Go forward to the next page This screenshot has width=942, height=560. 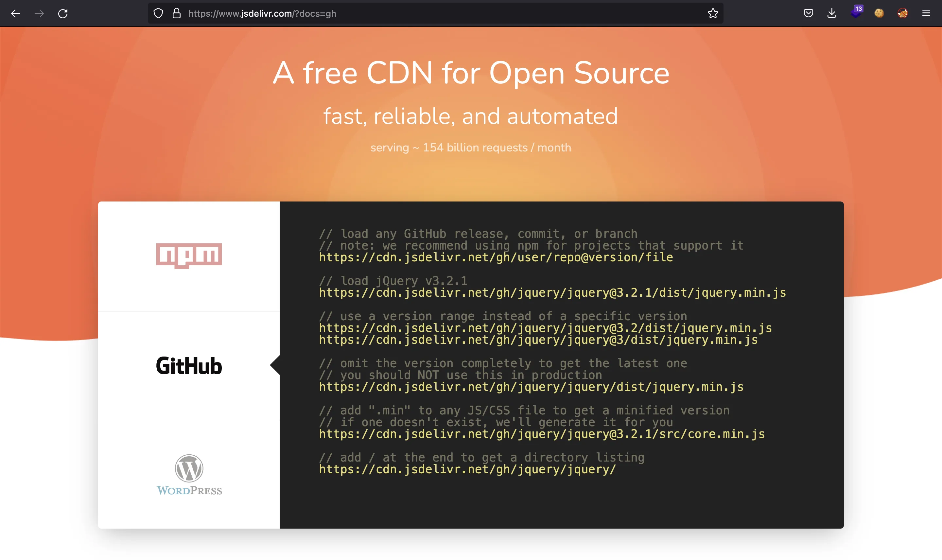[x=39, y=14]
